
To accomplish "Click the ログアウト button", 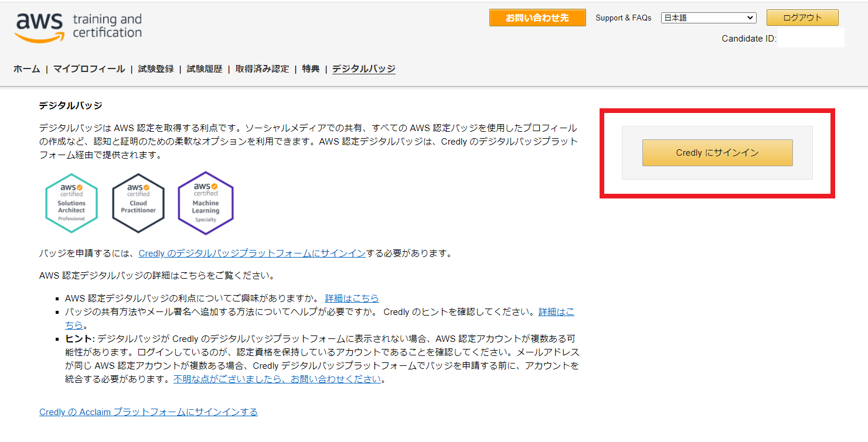I will [x=802, y=18].
